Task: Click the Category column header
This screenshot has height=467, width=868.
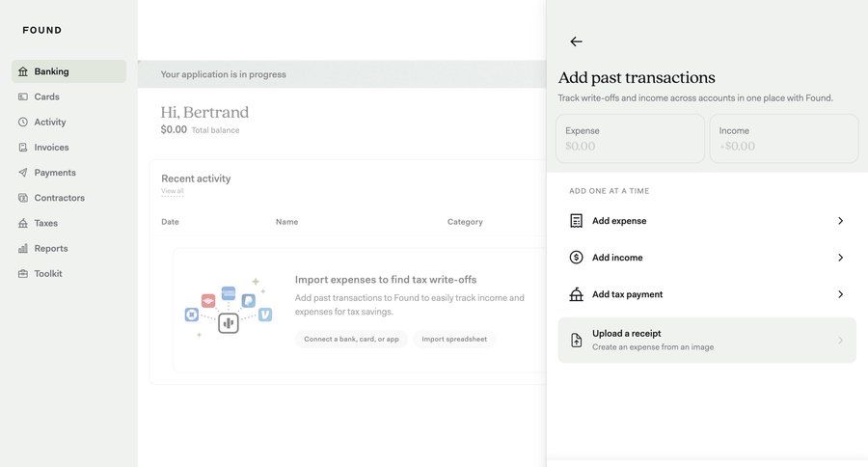Action: (x=465, y=222)
